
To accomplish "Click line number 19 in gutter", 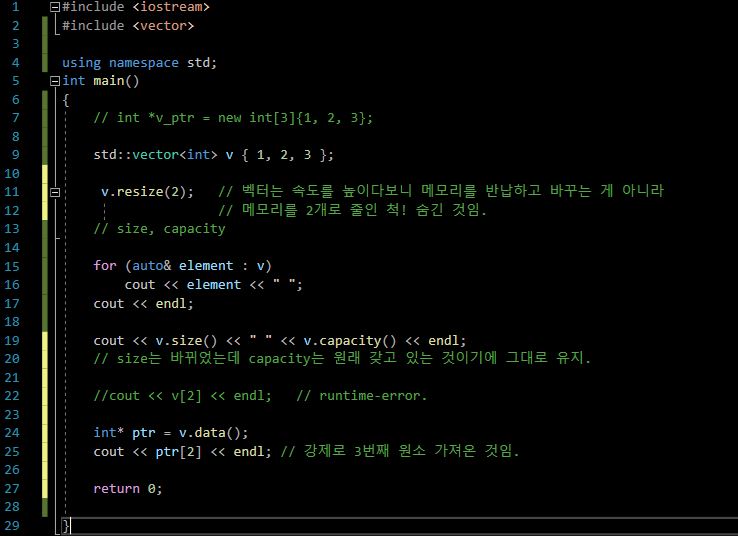I will click(12, 341).
